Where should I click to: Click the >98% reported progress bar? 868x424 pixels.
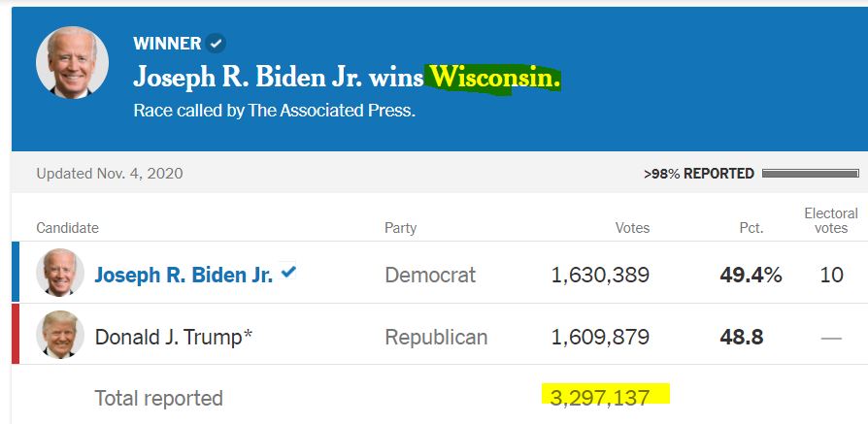pyautogui.click(x=810, y=174)
